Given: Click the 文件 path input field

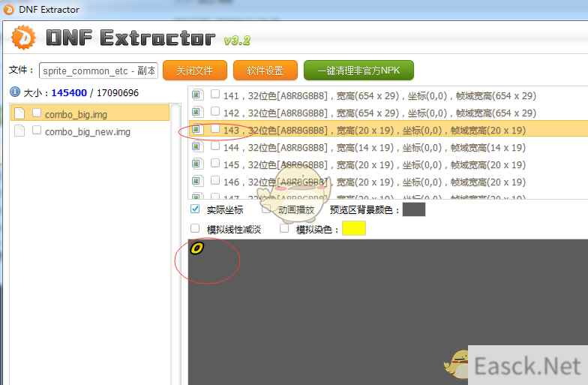Looking at the screenshot, I should [98, 71].
